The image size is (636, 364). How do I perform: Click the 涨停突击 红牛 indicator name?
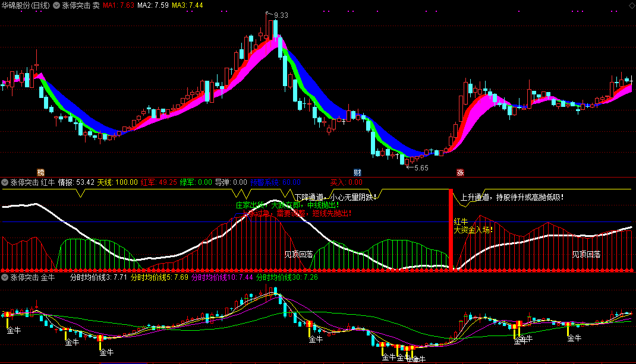click(x=33, y=182)
